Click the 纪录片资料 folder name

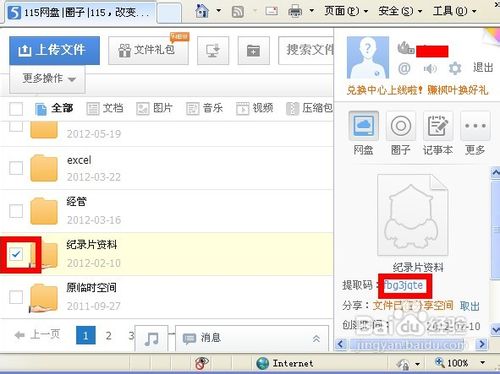(x=92, y=245)
